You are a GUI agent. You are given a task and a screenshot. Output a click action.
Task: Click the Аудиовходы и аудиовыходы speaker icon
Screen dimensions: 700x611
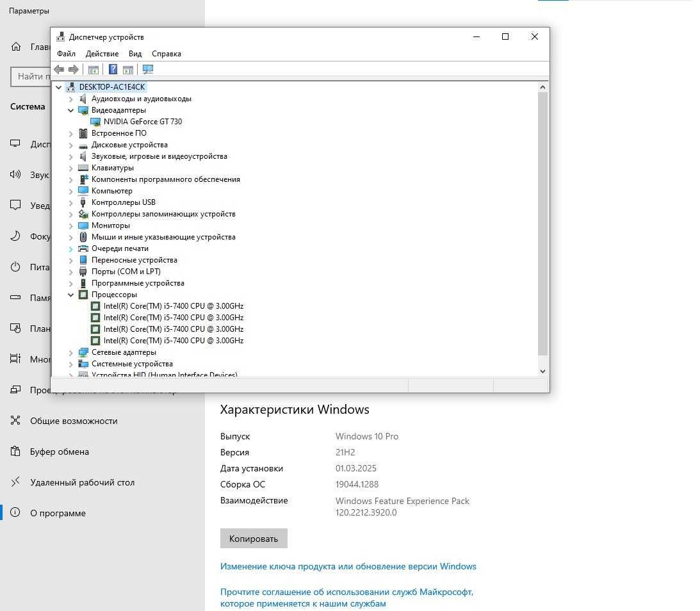pyautogui.click(x=83, y=99)
